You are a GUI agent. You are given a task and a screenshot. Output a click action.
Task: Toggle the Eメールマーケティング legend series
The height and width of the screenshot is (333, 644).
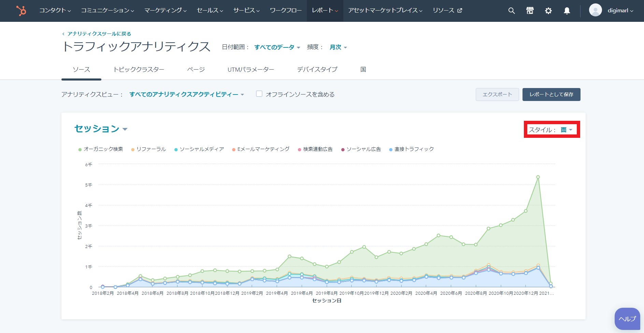261,149
